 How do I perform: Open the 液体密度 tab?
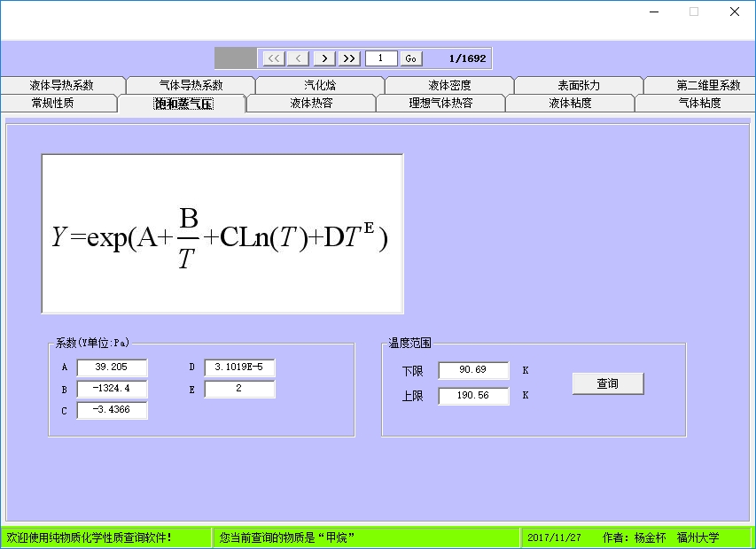coord(449,85)
